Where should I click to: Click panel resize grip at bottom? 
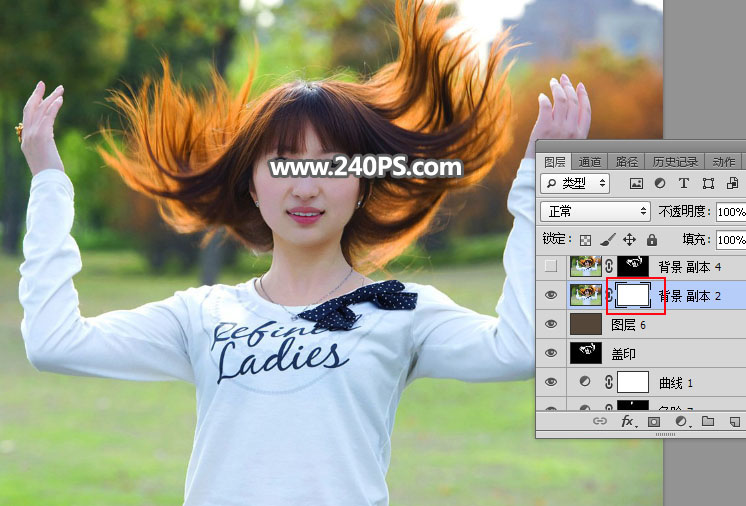[x=665, y=434]
